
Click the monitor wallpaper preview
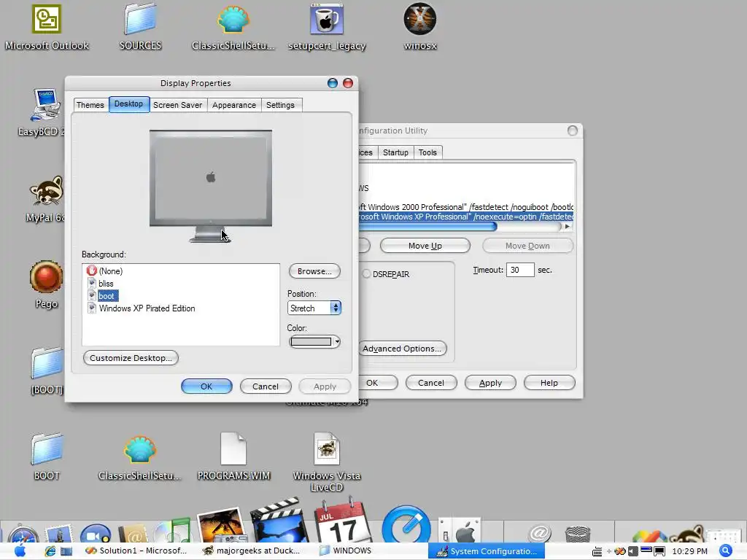211,179
